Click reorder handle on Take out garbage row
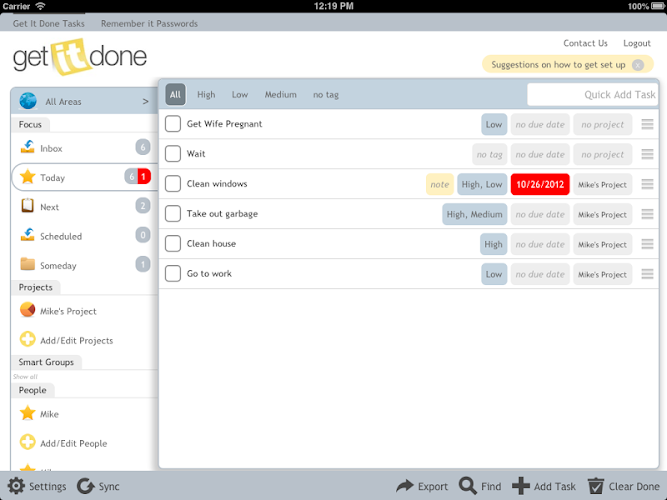This screenshot has height=500, width=667. [647, 214]
